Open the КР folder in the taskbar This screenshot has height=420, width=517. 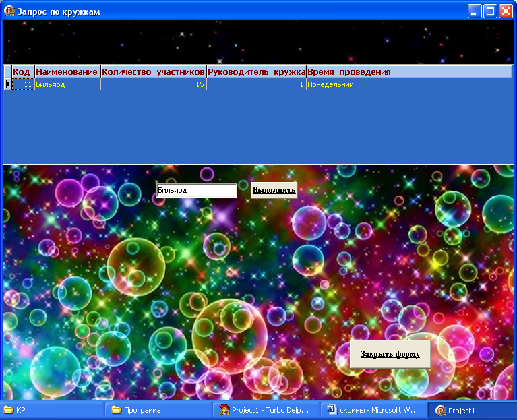[52, 410]
